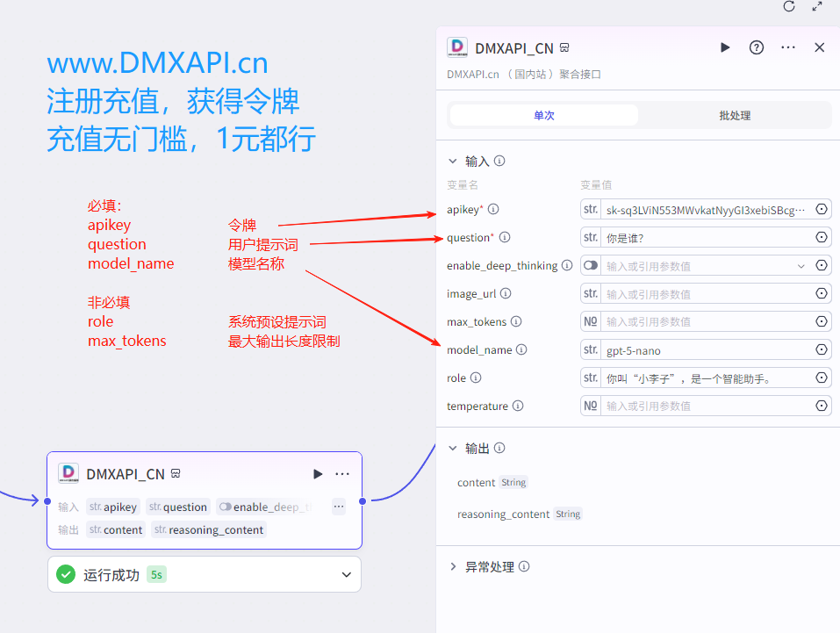Image resolution: width=840 pixels, height=633 pixels.
Task: Click the refresh icon at top right
Action: pyautogui.click(x=788, y=6)
